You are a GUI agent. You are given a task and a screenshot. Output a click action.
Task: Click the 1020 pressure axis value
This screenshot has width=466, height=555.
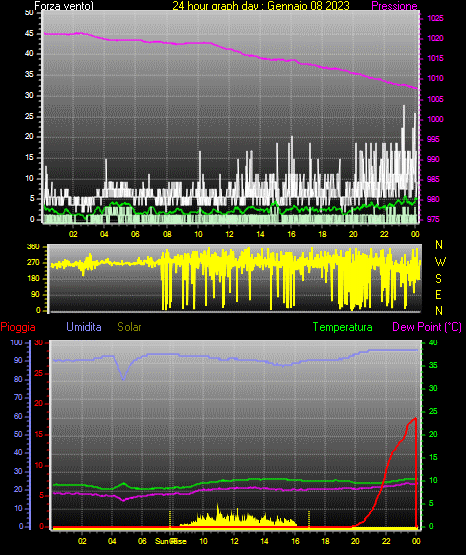[x=435, y=38]
